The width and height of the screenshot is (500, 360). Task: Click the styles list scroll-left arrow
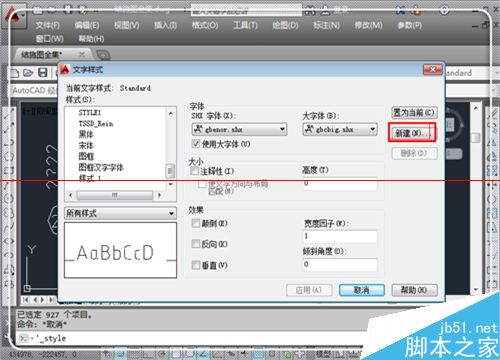tap(70, 195)
